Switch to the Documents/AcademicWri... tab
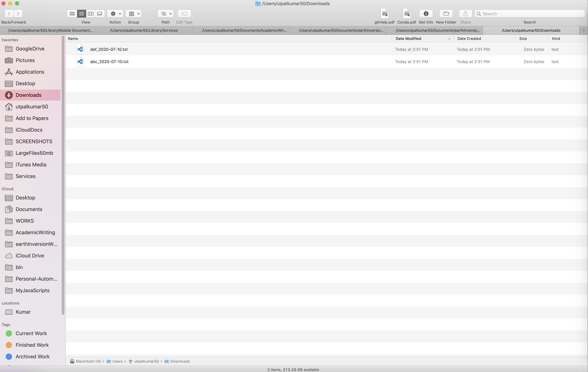Viewport: 588px width, 372px height. 244,30
